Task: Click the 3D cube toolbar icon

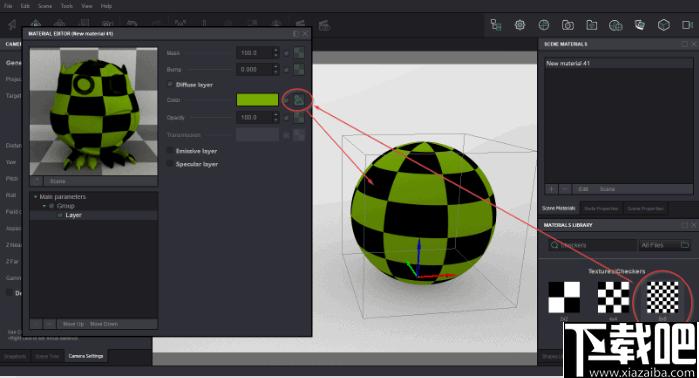Action: pos(664,25)
